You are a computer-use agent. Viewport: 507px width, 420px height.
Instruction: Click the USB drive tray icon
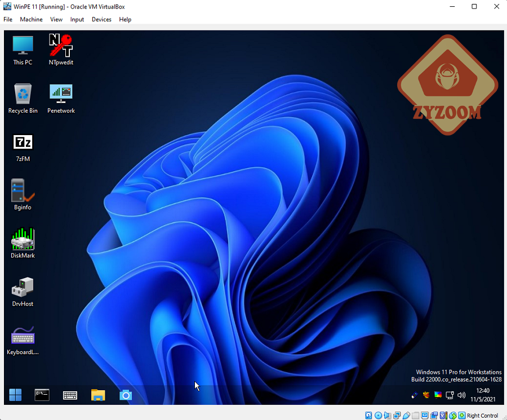(415, 395)
